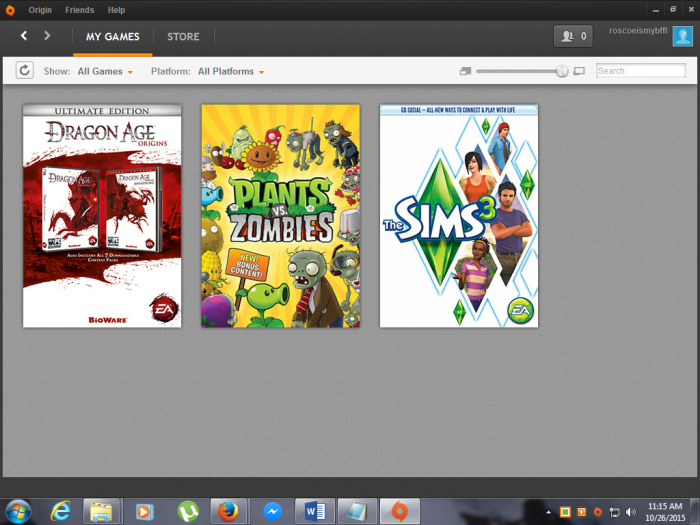Click the Origin logo in the title bar
This screenshot has width=700, height=525.
10,10
